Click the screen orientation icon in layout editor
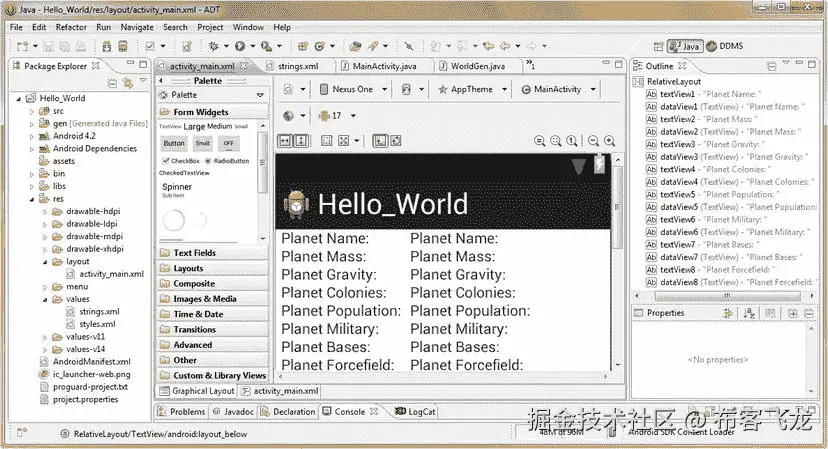The width and height of the screenshot is (828, 449). click(x=406, y=89)
